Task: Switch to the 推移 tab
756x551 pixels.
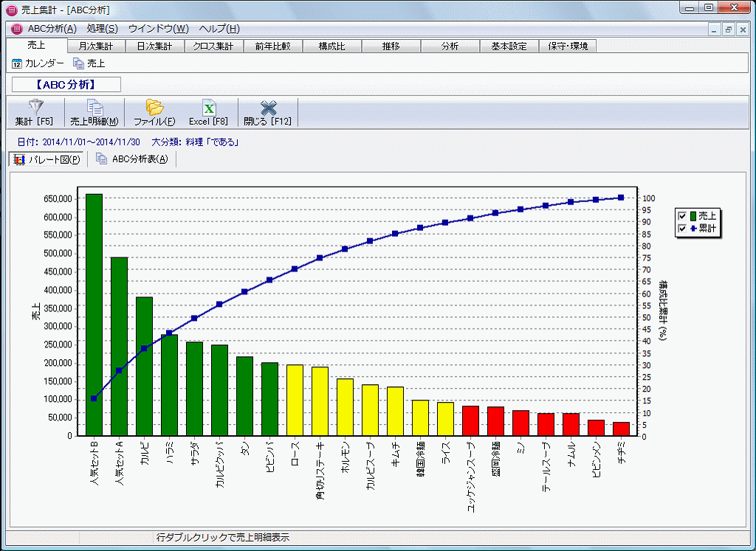Action: pos(391,46)
